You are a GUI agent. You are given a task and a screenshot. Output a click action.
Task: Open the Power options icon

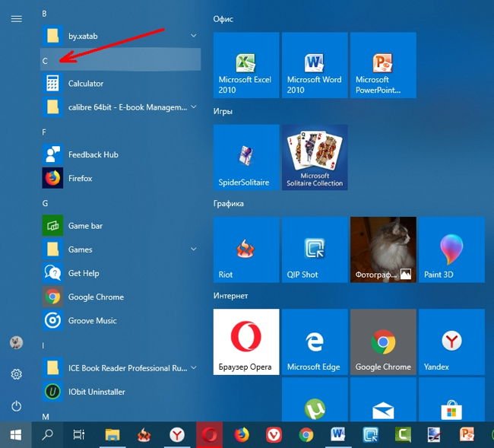point(17,406)
